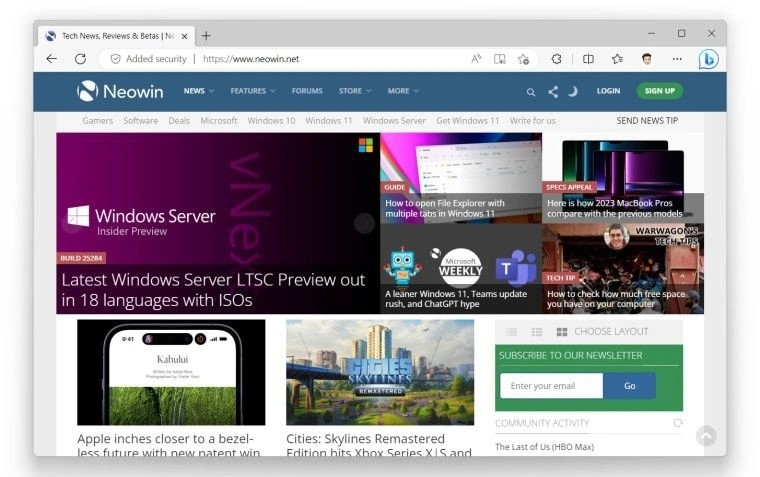Image resolution: width=760 pixels, height=477 pixels.
Task: Expand the FEATURES dropdown menu
Action: point(253,91)
